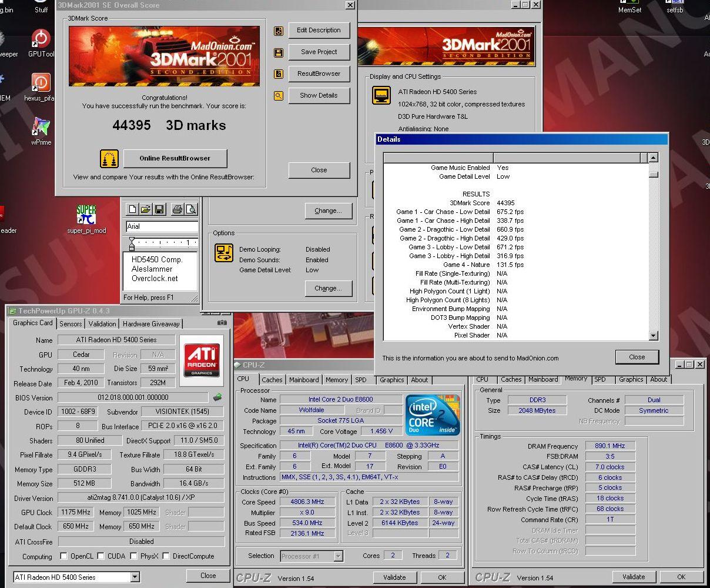Viewport: 710px width, 588px height.
Task: Click the display monitor icon in Display settings
Action: click(381, 96)
